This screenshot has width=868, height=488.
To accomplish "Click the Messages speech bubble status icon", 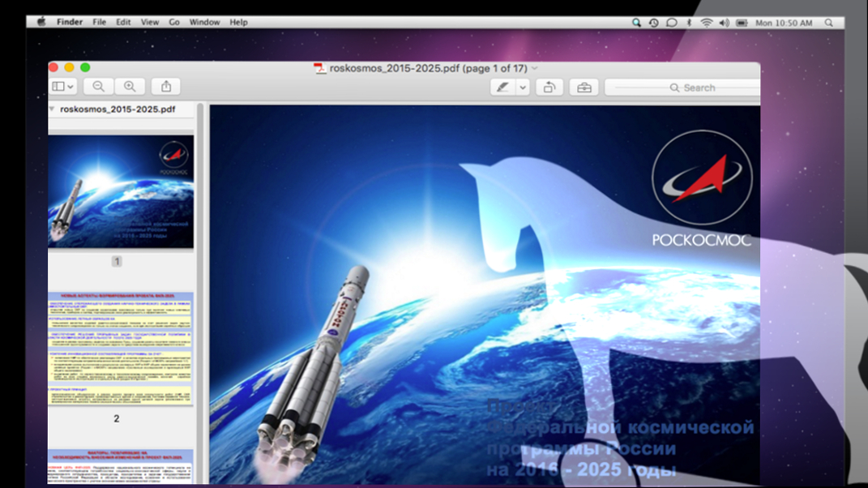I will click(x=672, y=23).
